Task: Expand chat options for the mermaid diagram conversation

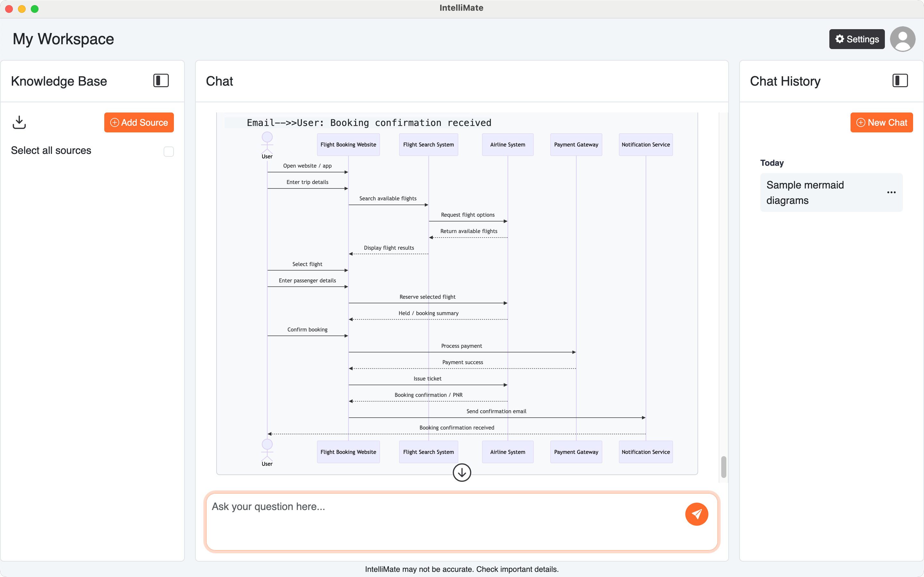Action: pos(891,192)
